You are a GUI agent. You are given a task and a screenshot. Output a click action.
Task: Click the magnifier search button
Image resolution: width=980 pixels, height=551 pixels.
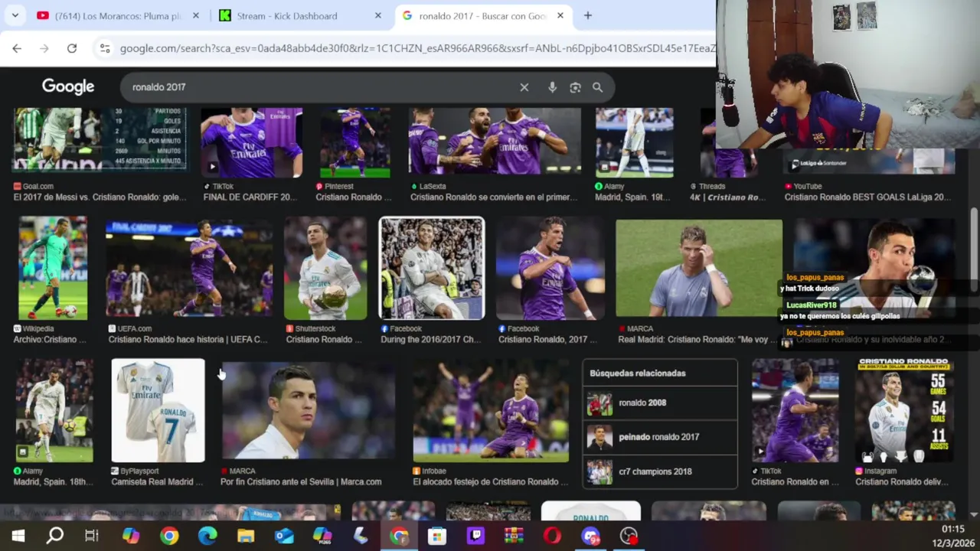pyautogui.click(x=597, y=87)
